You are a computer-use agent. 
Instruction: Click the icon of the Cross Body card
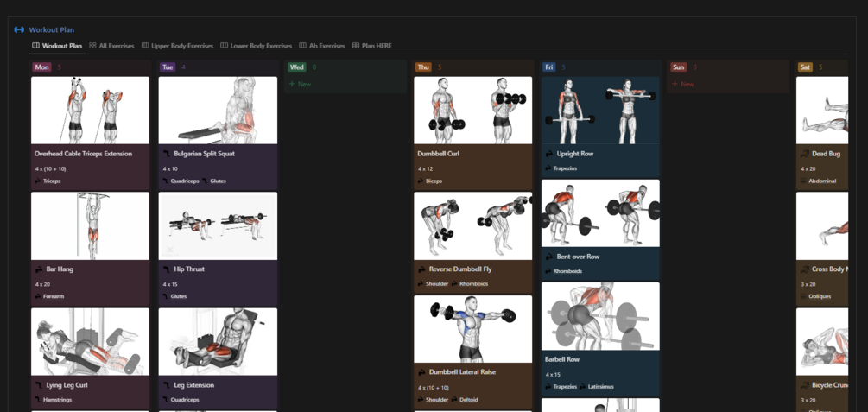[x=804, y=269]
